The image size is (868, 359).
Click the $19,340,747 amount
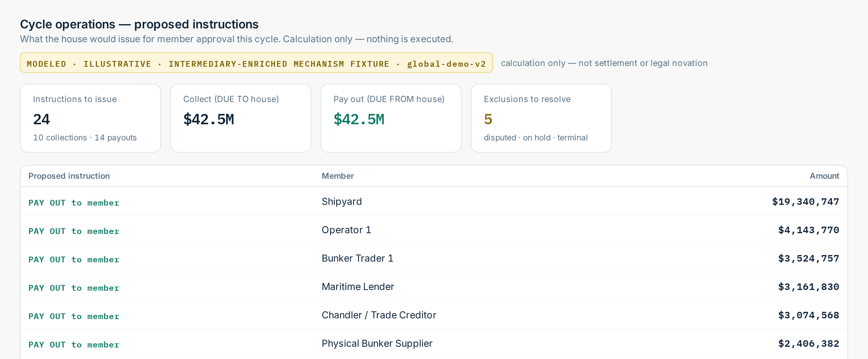tap(806, 202)
